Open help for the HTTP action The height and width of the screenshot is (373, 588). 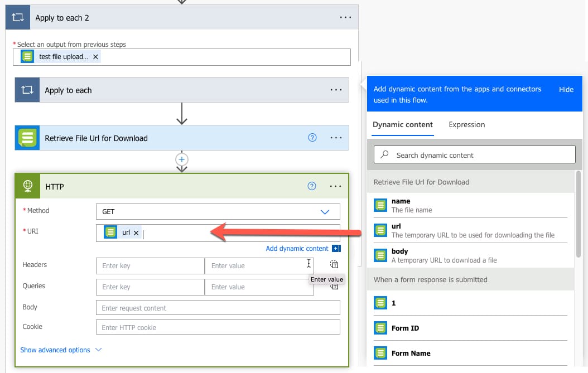[x=312, y=186]
